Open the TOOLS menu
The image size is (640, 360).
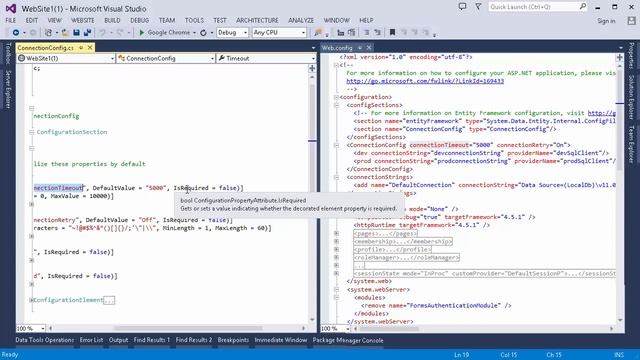(194, 20)
